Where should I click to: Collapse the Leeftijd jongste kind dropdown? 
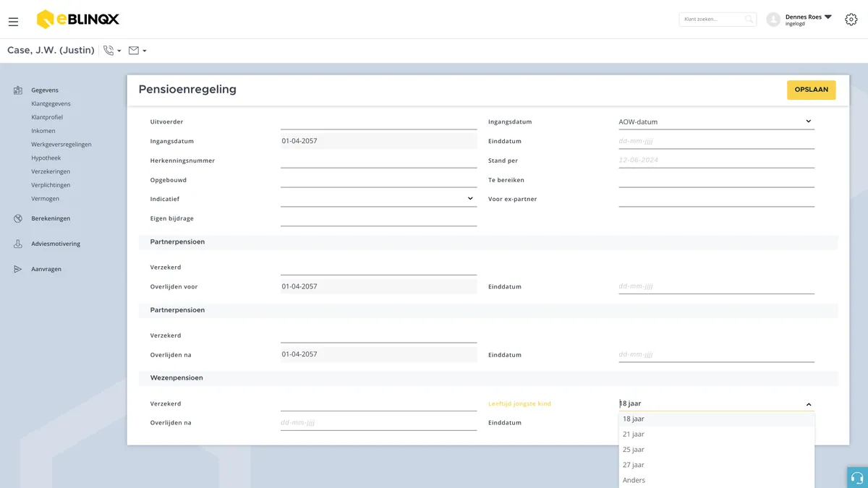pos(809,404)
